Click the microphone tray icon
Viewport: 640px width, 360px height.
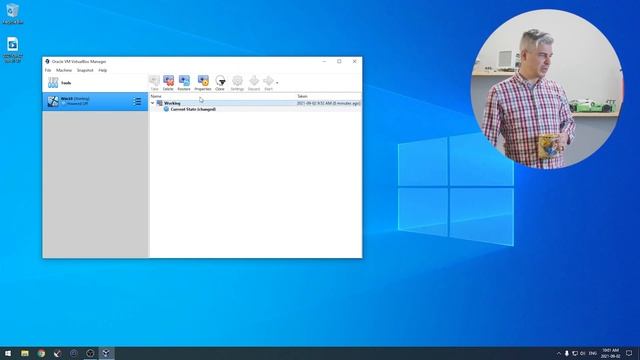click(567, 353)
